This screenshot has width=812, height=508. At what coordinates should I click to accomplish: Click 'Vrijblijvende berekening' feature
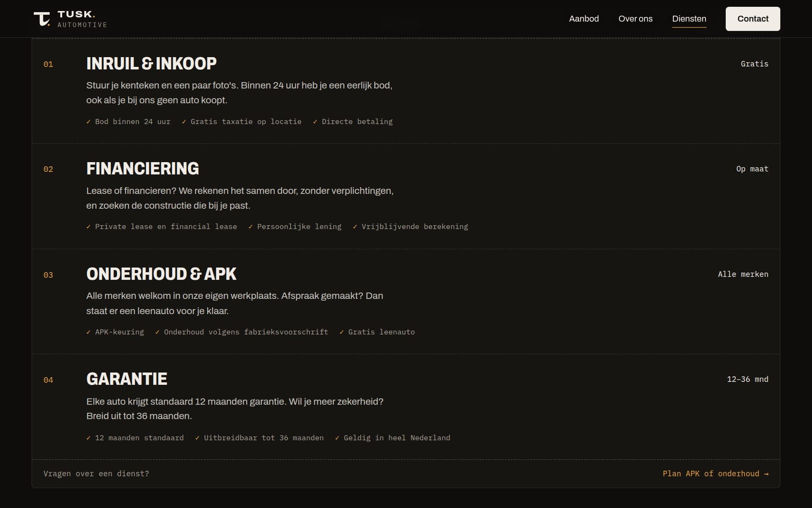click(x=410, y=226)
